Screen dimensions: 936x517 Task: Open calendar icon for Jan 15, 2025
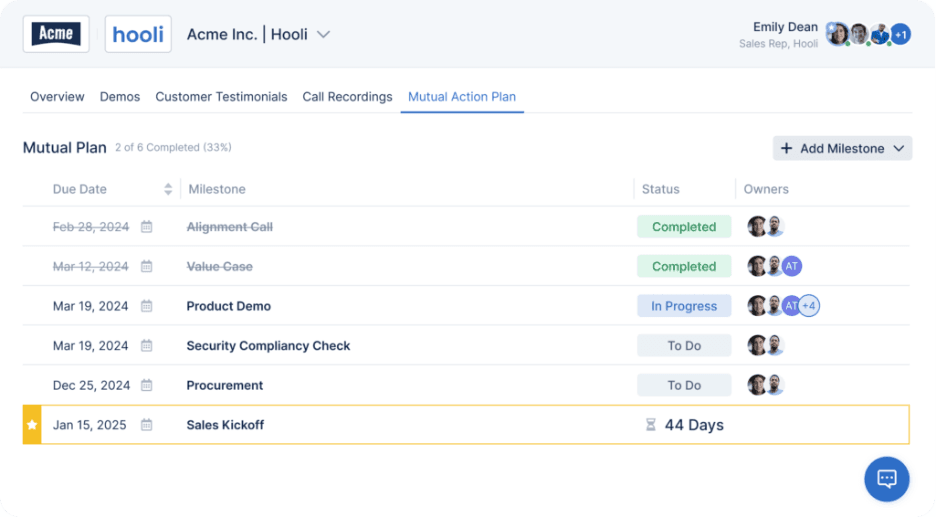tap(146, 424)
